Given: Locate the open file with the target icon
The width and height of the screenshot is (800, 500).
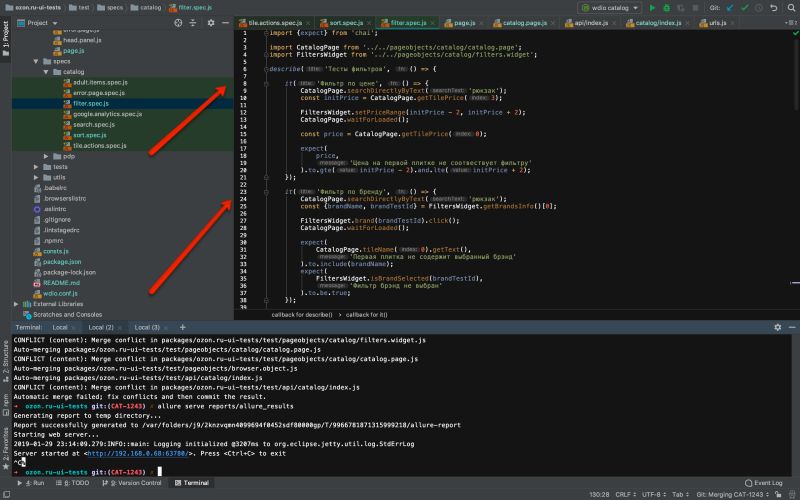Looking at the screenshot, I should 178,23.
